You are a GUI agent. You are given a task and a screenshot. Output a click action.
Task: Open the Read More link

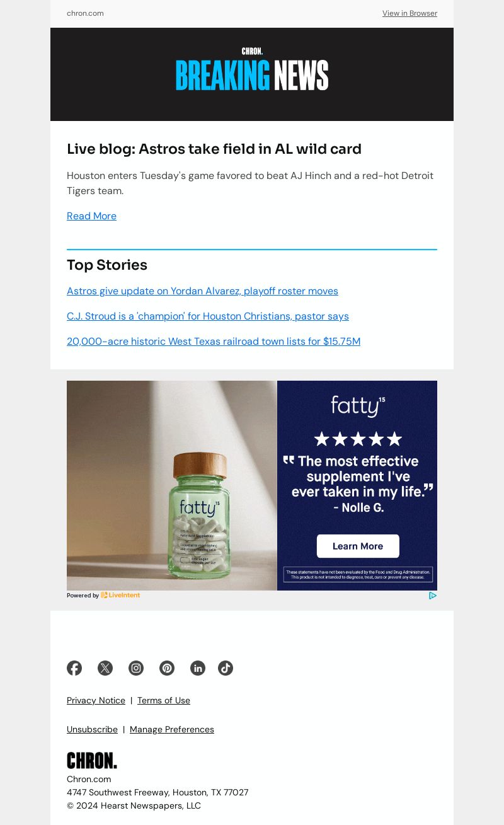91,216
